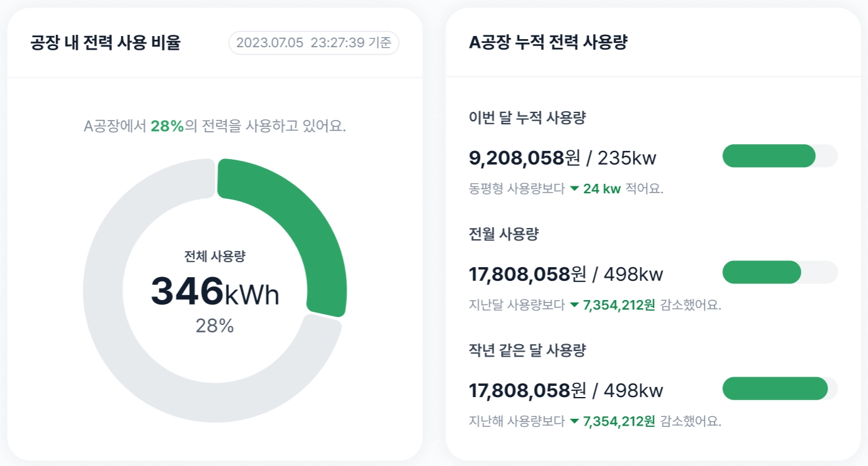Image resolution: width=868 pixels, height=466 pixels.
Task: Click the 9,208,058원 / 235kw amount
Action: click(x=562, y=158)
